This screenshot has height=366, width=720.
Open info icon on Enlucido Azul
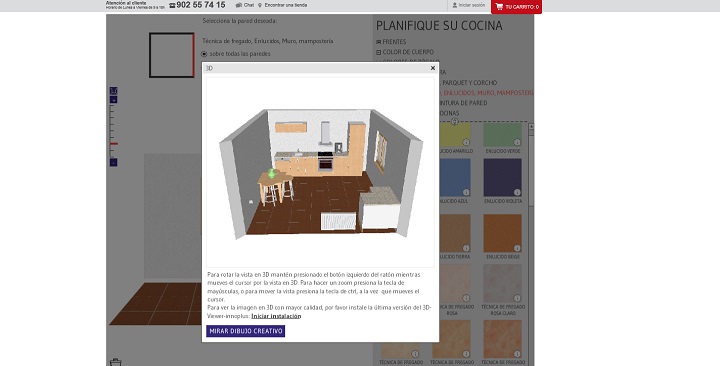coord(466,192)
